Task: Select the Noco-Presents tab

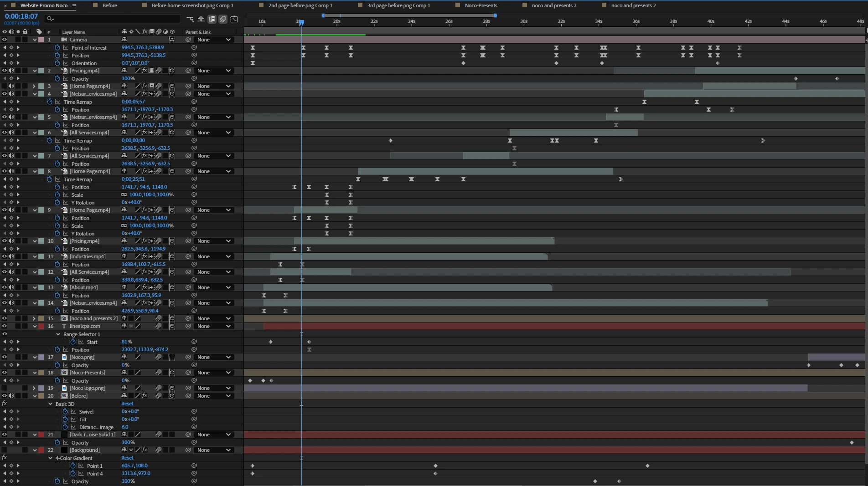Action: [481, 5]
